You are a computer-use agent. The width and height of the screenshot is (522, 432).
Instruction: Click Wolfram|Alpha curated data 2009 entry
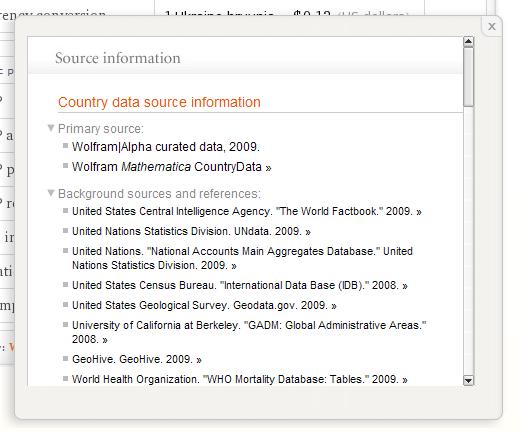point(166,147)
